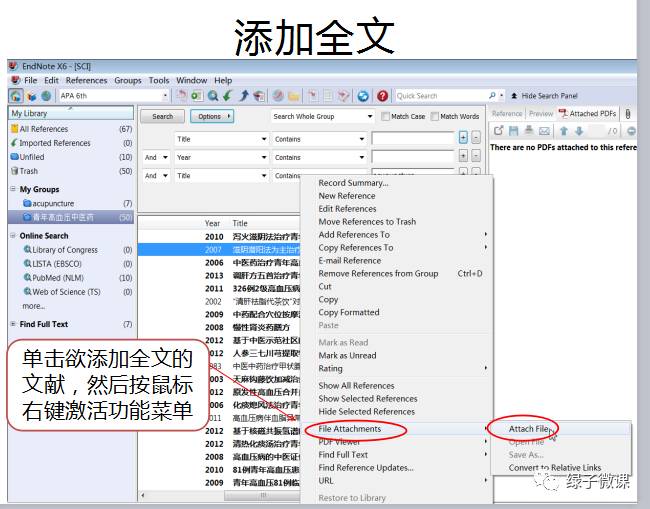Click the New Reference toolbar icon

click(196, 96)
